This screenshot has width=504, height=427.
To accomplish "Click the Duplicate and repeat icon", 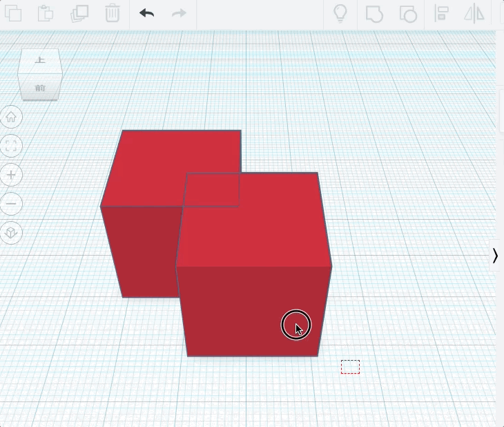I will tap(79, 14).
